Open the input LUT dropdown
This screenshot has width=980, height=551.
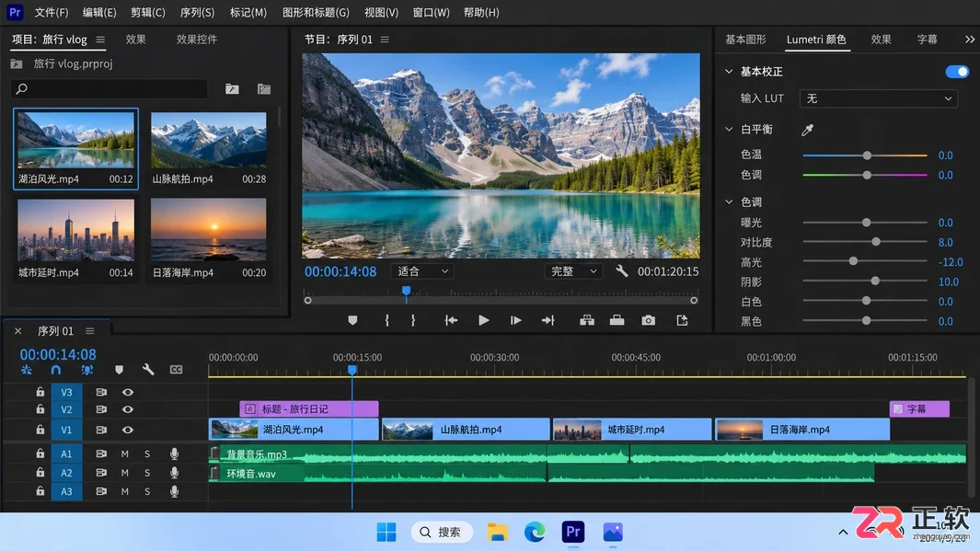(x=878, y=98)
